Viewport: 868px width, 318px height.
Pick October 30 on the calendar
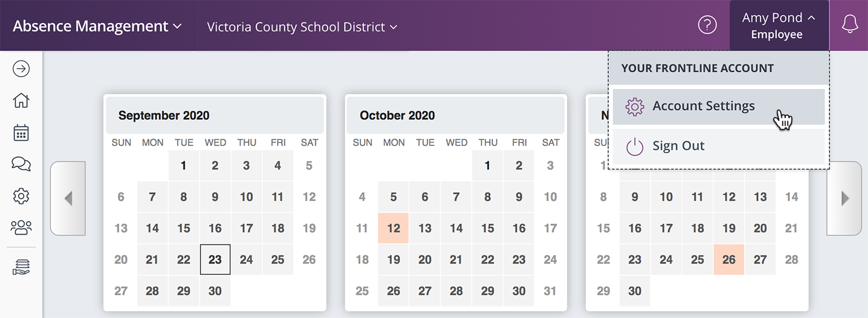(519, 291)
